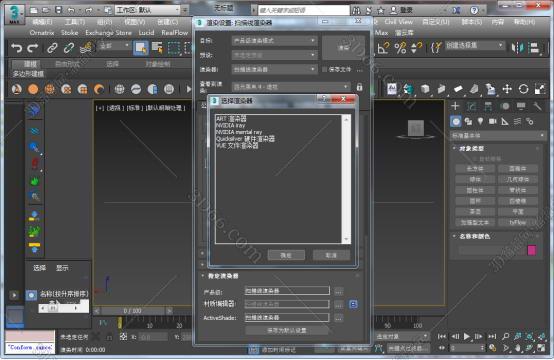Select the Cameras category icon
This screenshot has height=360, width=554.
493,122
